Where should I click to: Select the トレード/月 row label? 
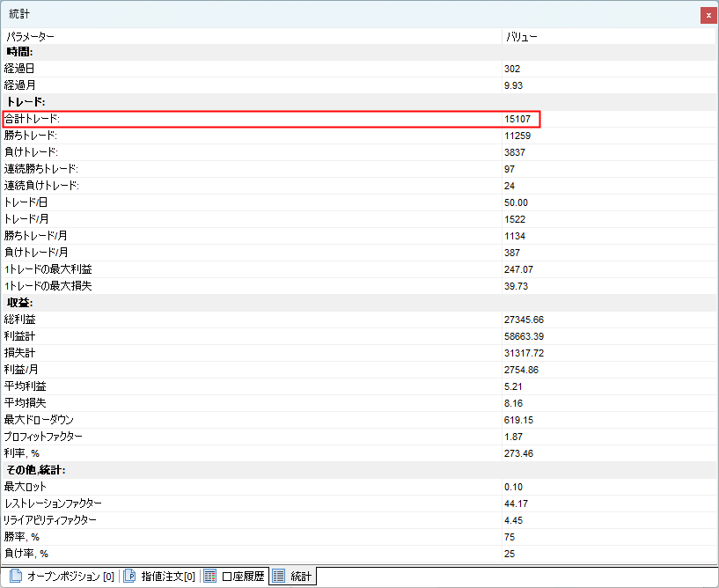(x=26, y=219)
